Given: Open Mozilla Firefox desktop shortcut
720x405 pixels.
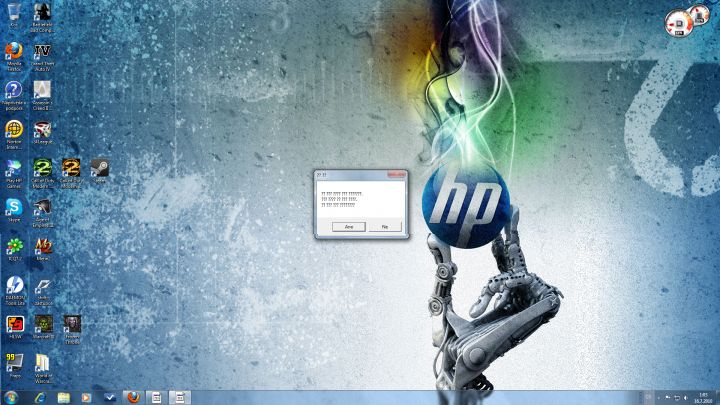Looking at the screenshot, I should coord(14,56).
